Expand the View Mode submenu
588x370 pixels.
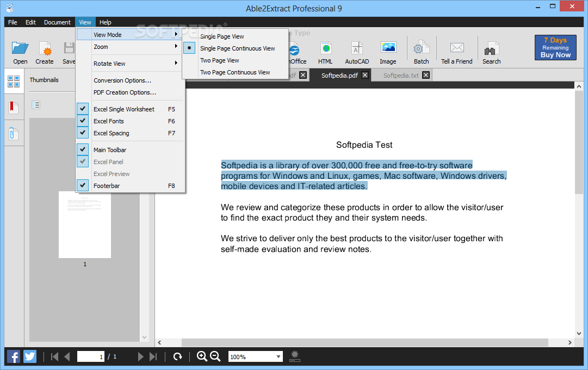point(131,34)
